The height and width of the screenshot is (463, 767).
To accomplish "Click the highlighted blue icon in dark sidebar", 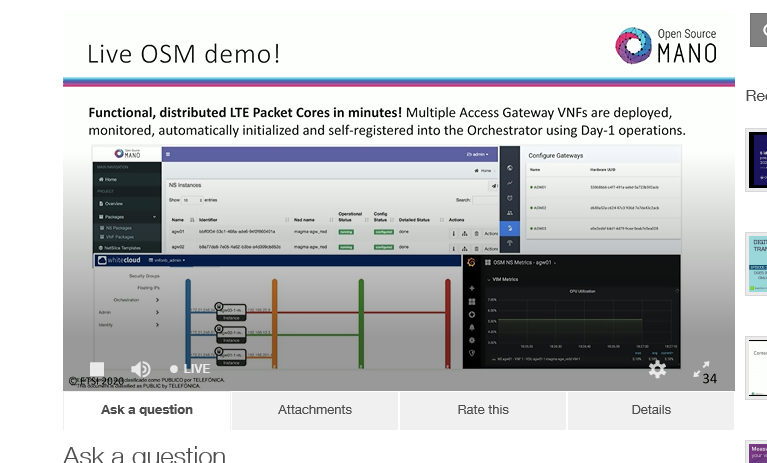I will point(510,228).
